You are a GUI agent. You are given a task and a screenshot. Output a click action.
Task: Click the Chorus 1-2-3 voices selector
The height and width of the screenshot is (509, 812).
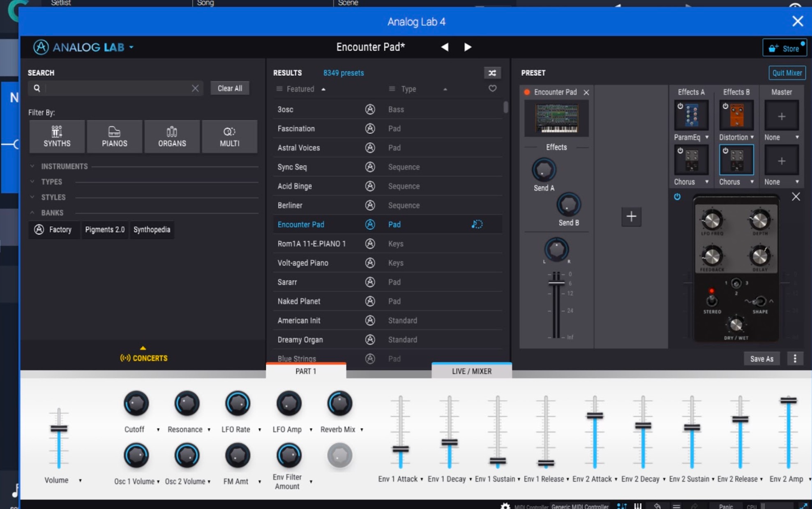click(736, 283)
